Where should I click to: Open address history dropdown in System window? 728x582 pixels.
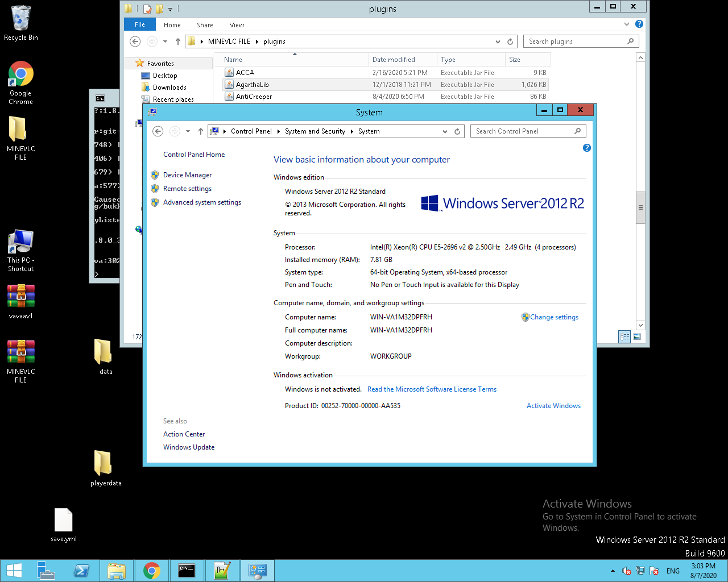[x=445, y=131]
